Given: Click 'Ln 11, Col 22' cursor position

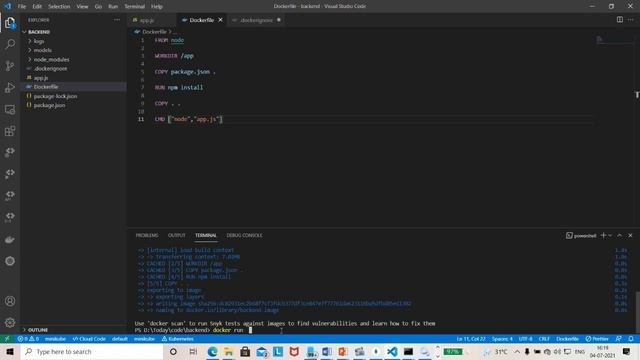Looking at the screenshot, I should coord(471,339).
